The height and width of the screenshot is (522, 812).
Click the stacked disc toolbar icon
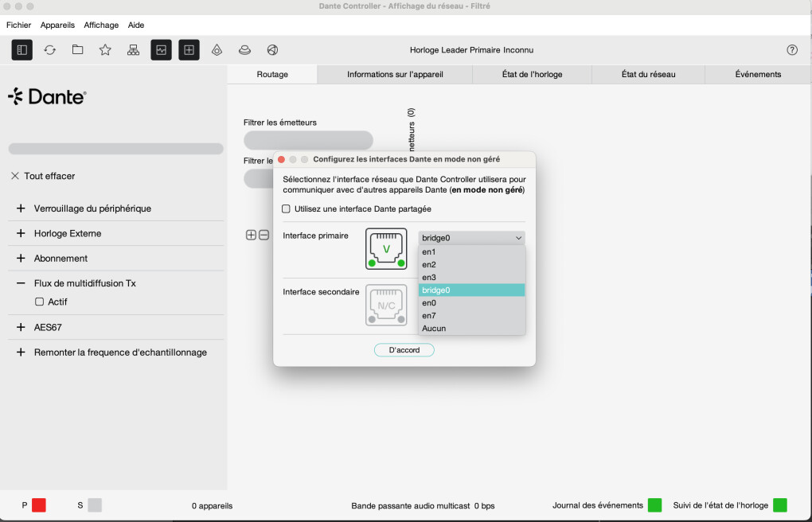(x=244, y=49)
